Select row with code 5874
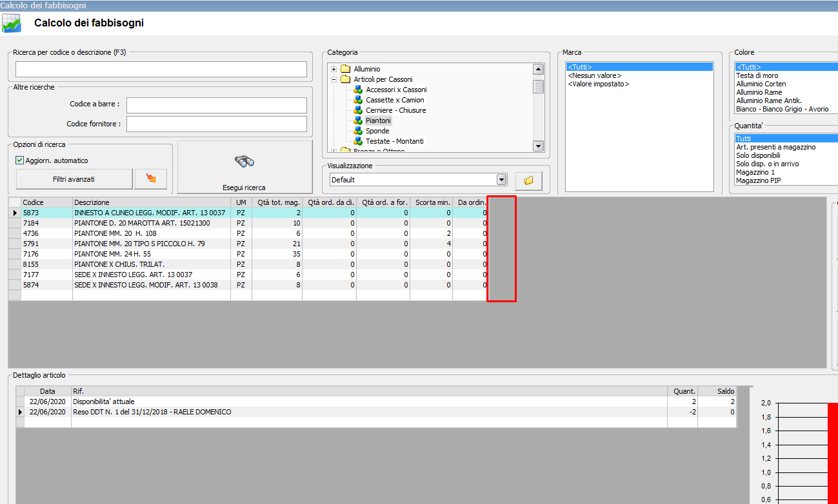The image size is (838, 504). click(x=248, y=285)
